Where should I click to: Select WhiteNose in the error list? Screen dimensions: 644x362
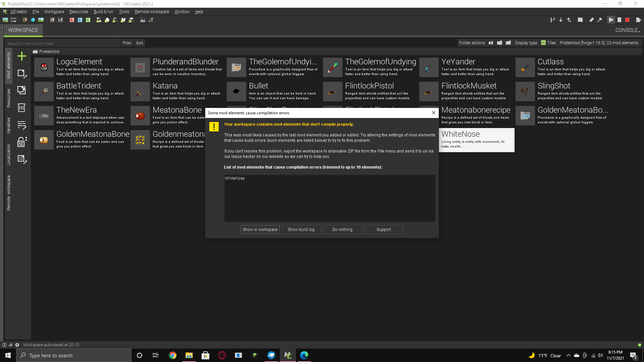234,178
